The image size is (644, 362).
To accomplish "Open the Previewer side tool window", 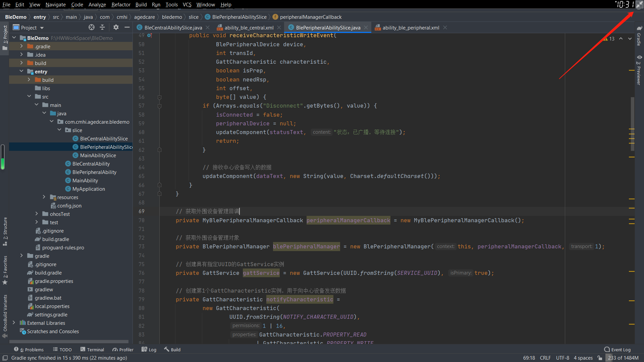I will tap(639, 70).
